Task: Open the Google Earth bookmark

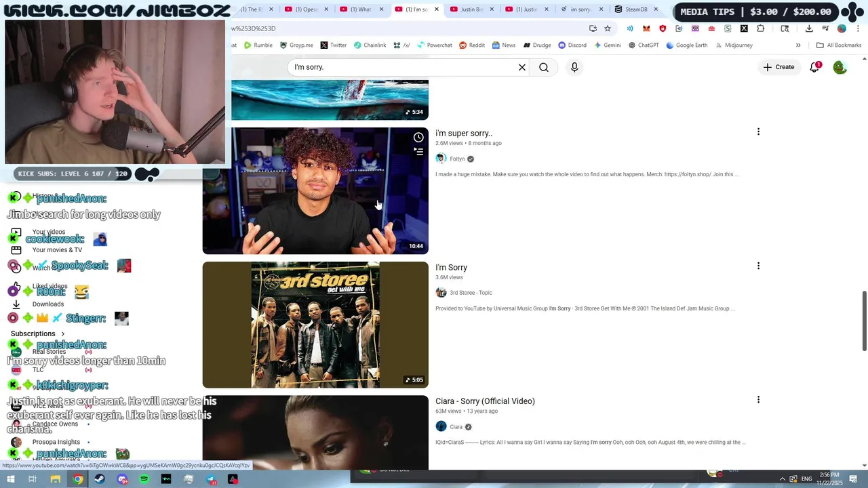Action: (686, 45)
